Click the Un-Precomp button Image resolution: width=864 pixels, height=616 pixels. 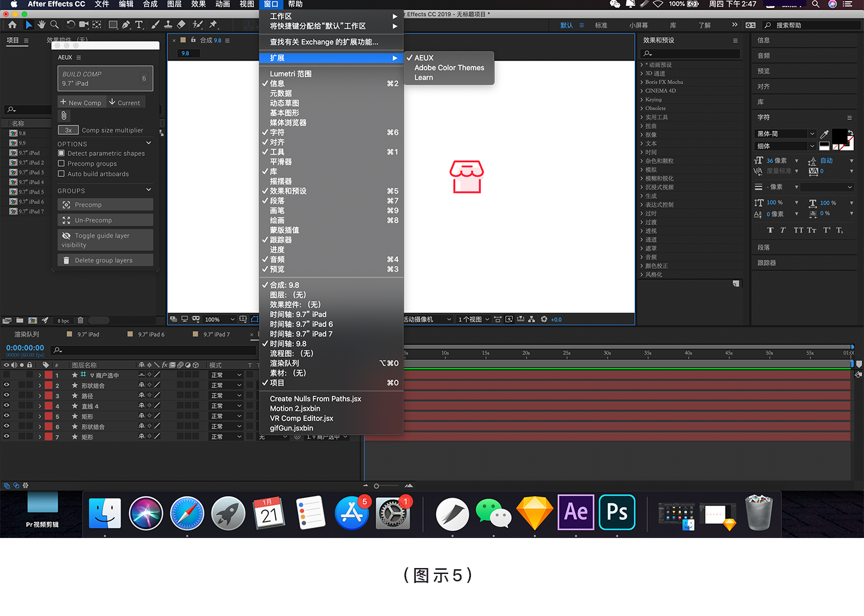(x=106, y=220)
